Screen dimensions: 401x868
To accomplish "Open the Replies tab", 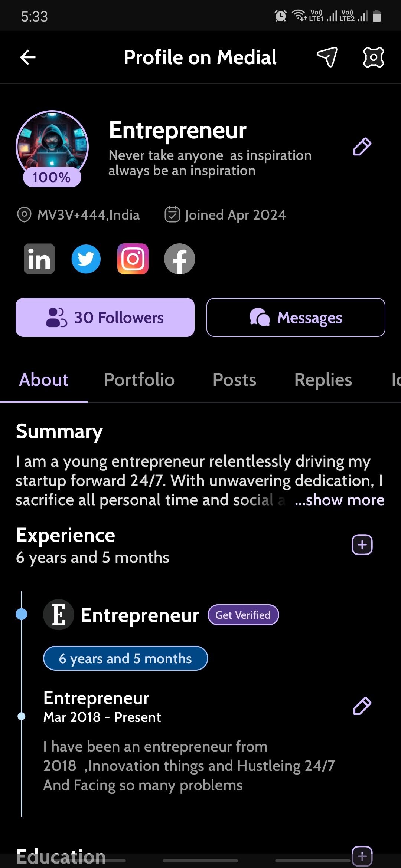I will (323, 380).
